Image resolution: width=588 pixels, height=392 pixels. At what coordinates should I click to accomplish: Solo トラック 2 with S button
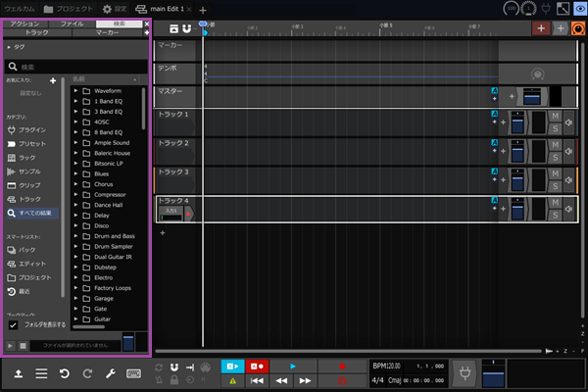click(555, 158)
